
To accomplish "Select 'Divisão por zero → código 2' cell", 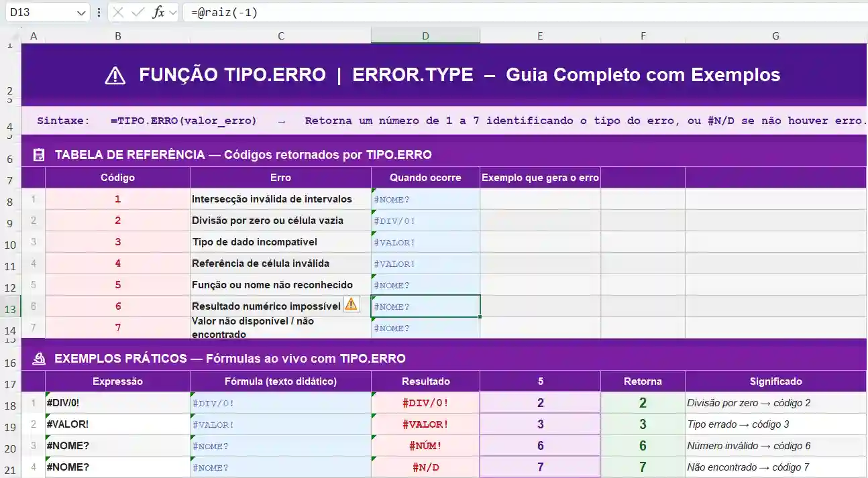I will tap(776, 403).
